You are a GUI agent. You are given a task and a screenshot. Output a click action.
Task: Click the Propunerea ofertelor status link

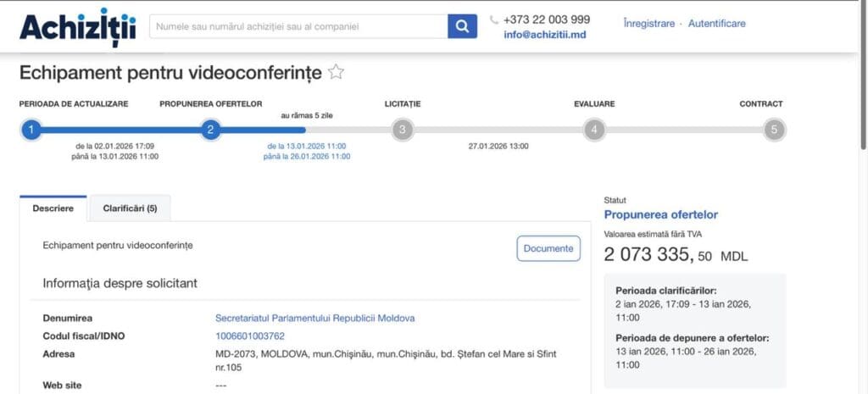[x=660, y=214]
